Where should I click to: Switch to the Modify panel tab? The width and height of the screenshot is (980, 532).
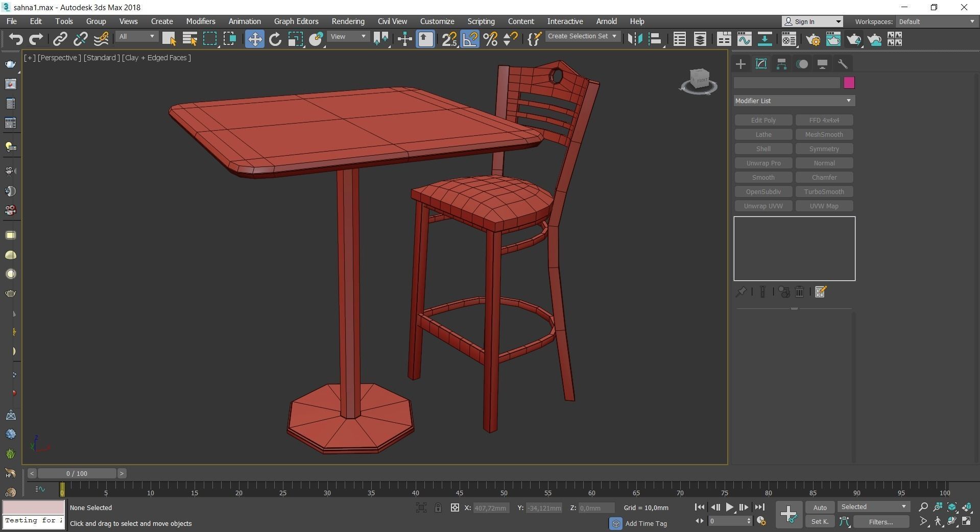pyautogui.click(x=761, y=64)
